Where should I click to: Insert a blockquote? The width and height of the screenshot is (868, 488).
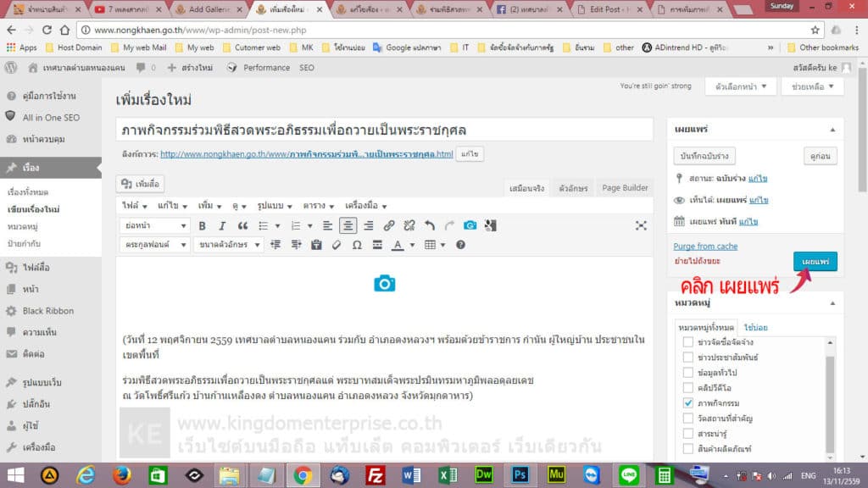[x=243, y=225]
